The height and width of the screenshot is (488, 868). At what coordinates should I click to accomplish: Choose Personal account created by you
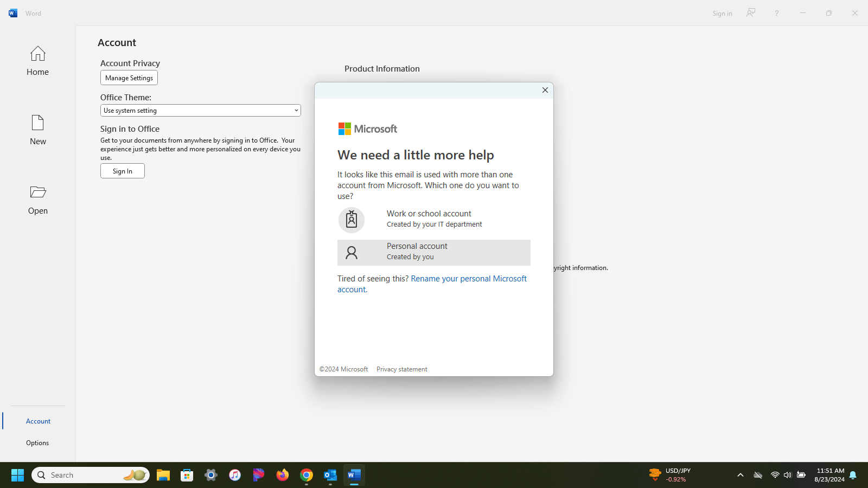434,253
